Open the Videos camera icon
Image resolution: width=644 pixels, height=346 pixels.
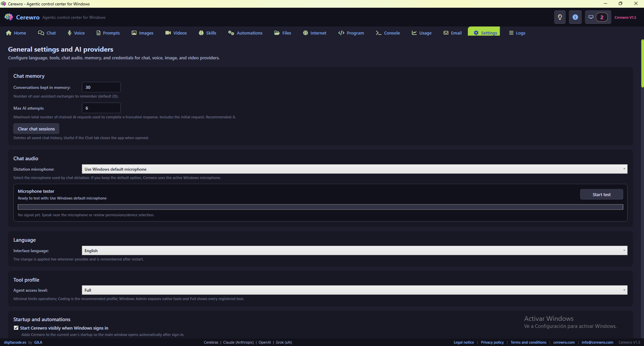(x=168, y=33)
